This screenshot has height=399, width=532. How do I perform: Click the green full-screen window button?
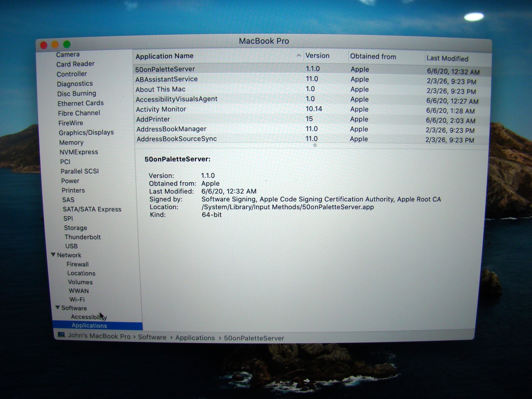click(x=67, y=44)
